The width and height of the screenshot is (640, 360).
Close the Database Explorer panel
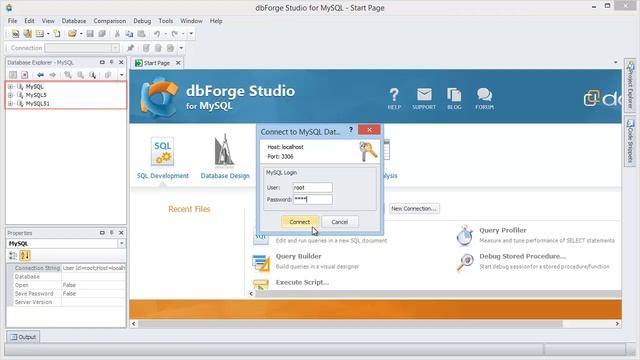pos(121,62)
